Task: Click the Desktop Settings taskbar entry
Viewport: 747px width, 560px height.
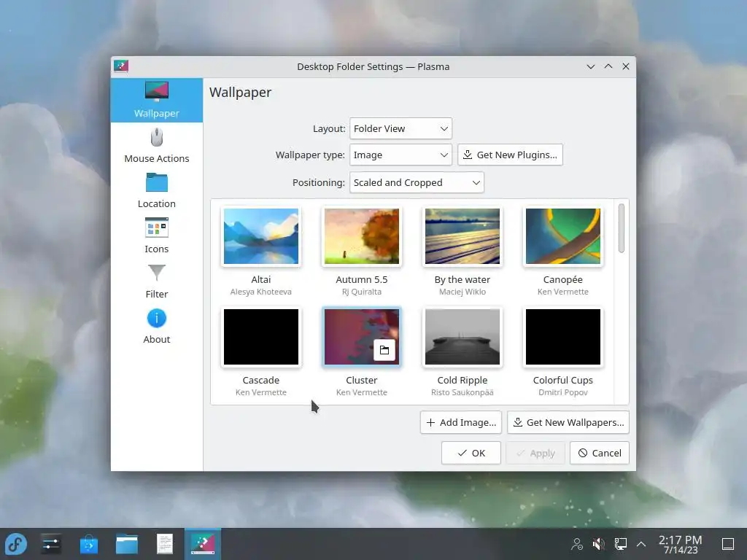Action: pyautogui.click(x=203, y=544)
